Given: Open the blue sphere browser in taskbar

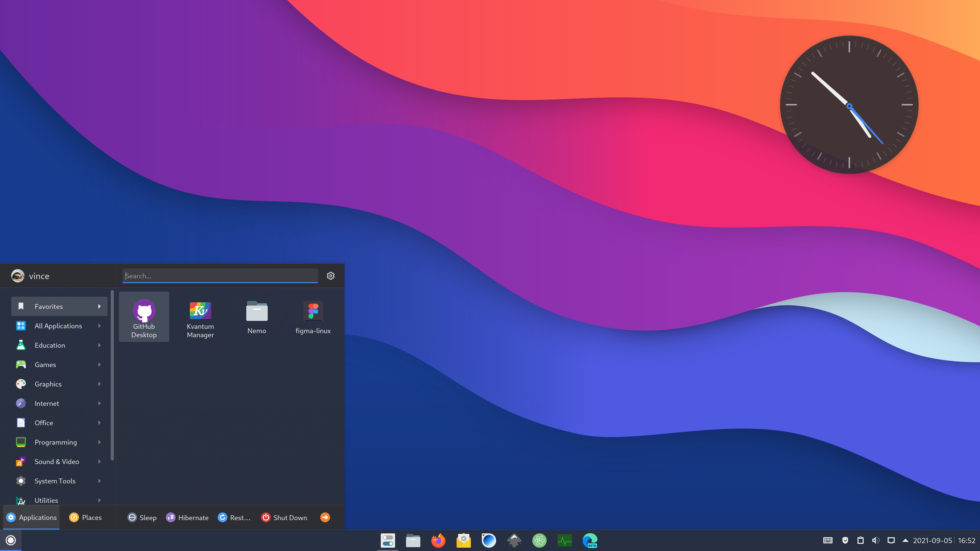Looking at the screenshot, I should tap(489, 540).
